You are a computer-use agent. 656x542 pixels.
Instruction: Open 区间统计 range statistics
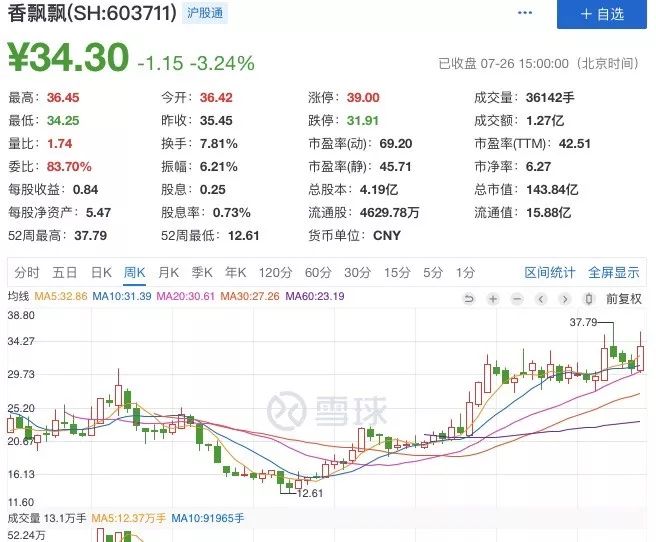[x=550, y=273]
